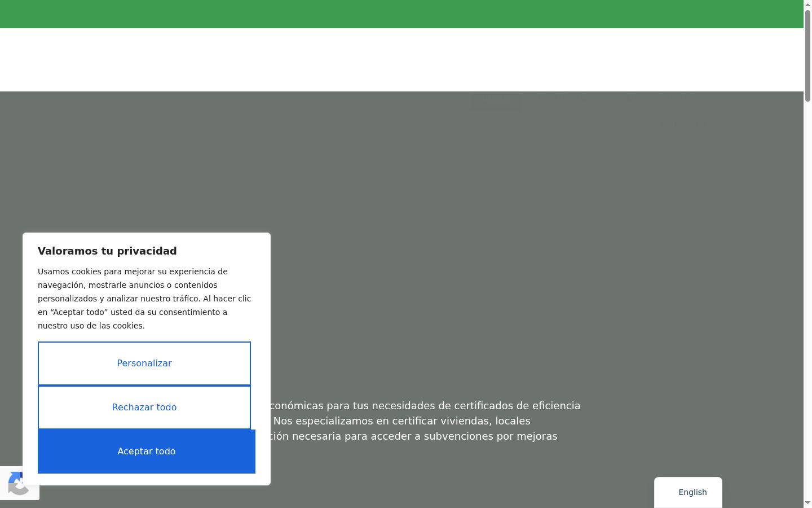Click the Valoramos tu privacidad heading
The width and height of the screenshot is (812, 508).
[107, 251]
